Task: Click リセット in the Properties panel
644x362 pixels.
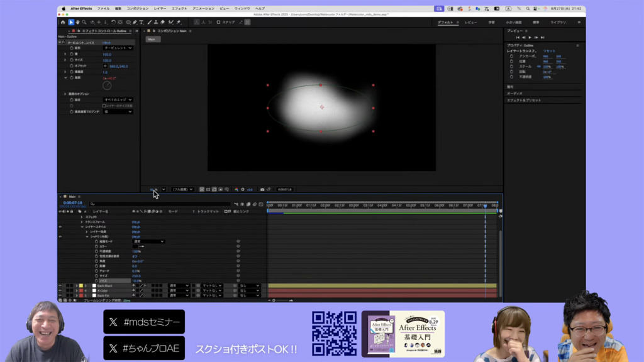Action: (549, 50)
